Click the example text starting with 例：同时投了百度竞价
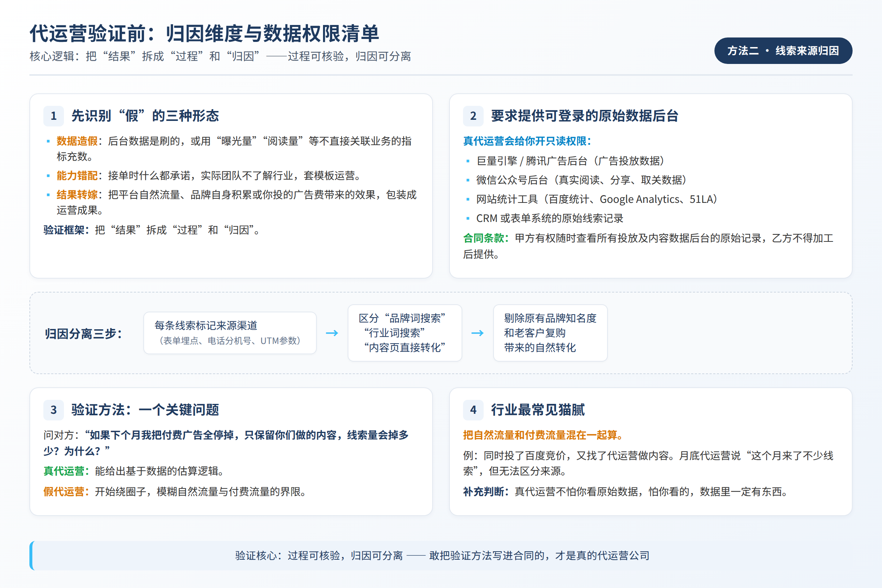This screenshot has height=588, width=882. coord(648,463)
